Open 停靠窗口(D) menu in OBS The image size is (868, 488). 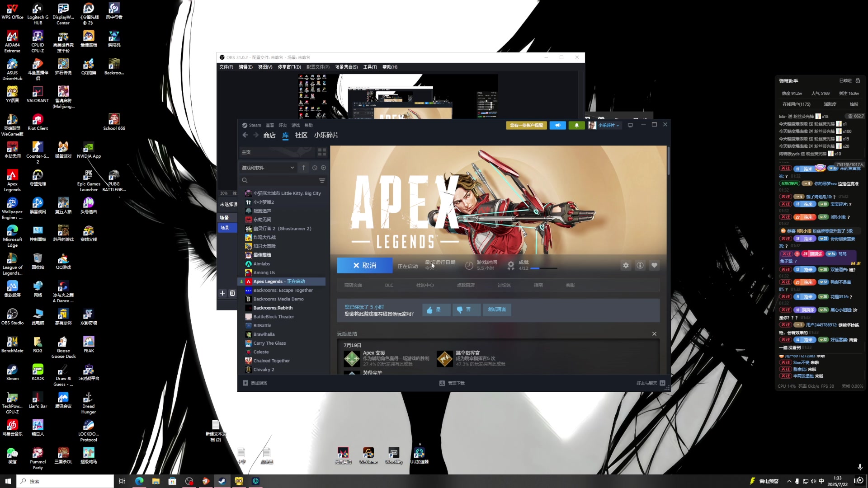tap(289, 67)
